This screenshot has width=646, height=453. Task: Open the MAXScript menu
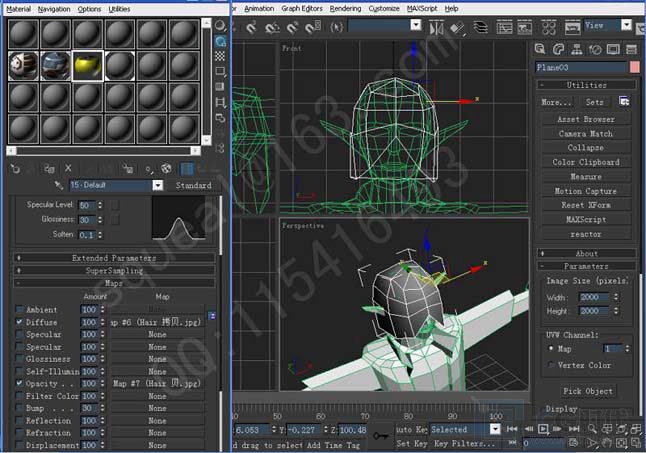tap(422, 8)
